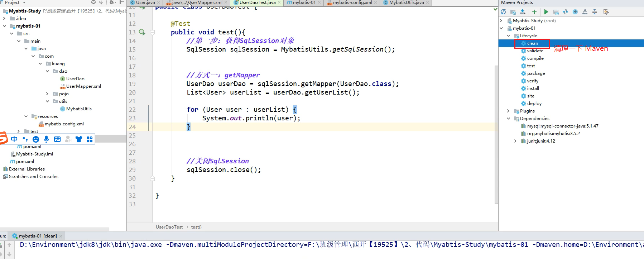Image resolution: width=644 pixels, height=259 pixels.
Task: Expand .idea folder
Action: 4,18
